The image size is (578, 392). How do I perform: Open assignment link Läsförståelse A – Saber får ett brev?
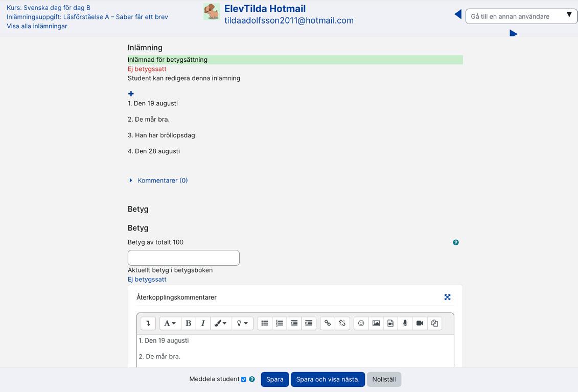87,17
